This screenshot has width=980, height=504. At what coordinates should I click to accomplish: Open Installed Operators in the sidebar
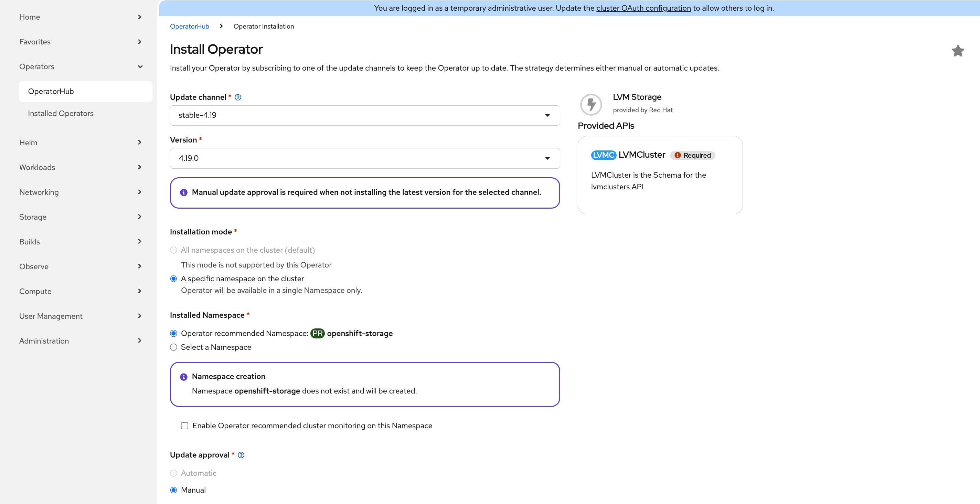coord(86,114)
